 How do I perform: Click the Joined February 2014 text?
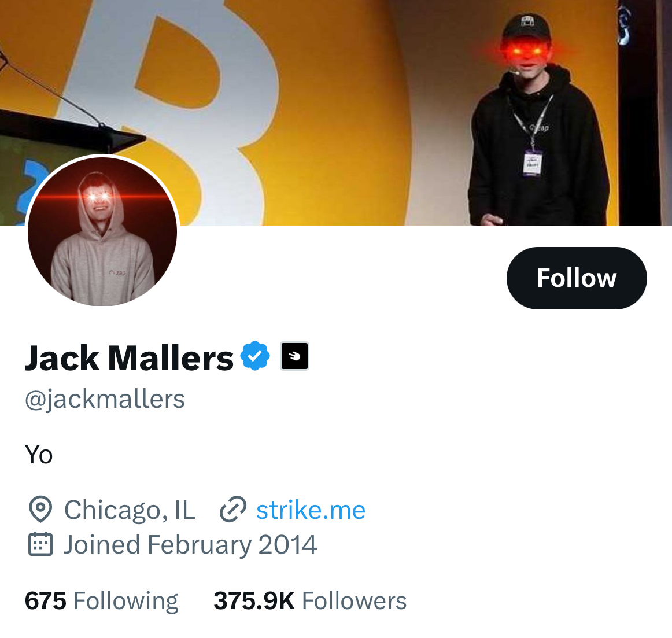point(190,544)
